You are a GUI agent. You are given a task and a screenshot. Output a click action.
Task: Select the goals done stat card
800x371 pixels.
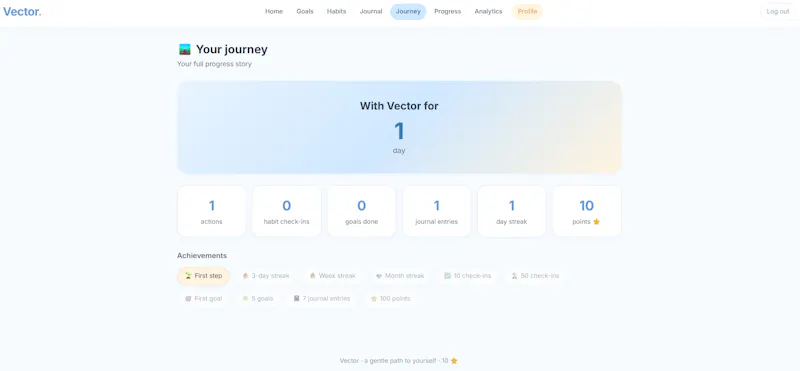(x=362, y=211)
